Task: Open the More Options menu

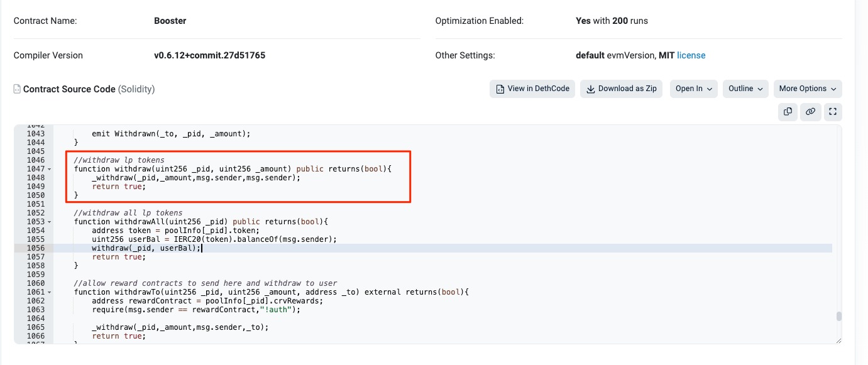Action: 808,89
